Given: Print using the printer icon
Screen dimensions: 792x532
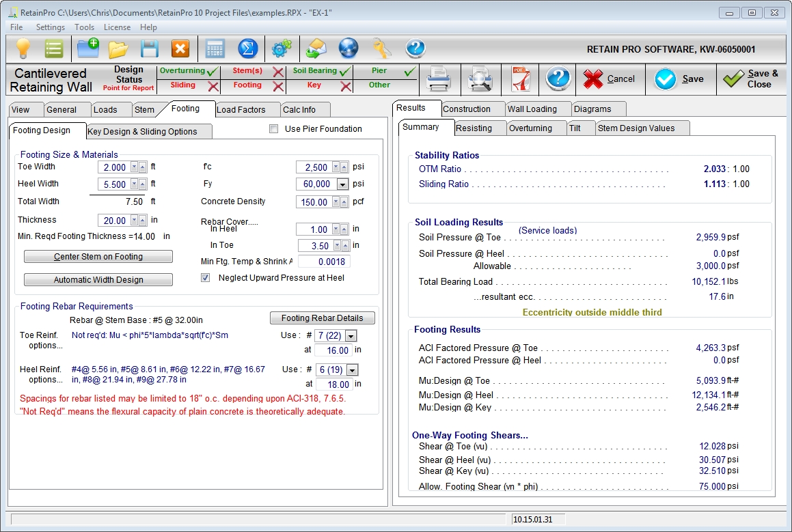Looking at the screenshot, I should click(x=439, y=79).
